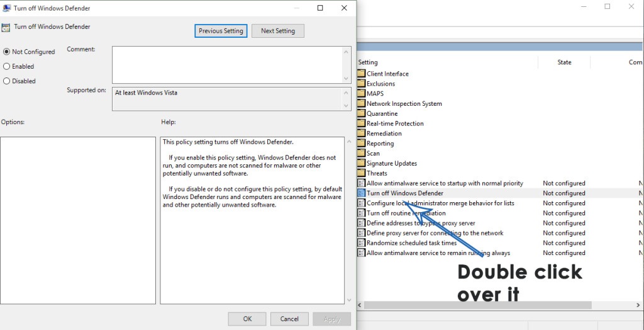Select the Signature Updates folder icon
Viewport: 644px width, 330px height.
(361, 163)
